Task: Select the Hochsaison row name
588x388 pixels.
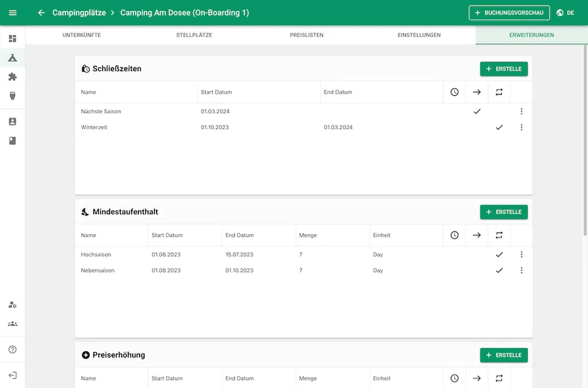Action: 96,255
